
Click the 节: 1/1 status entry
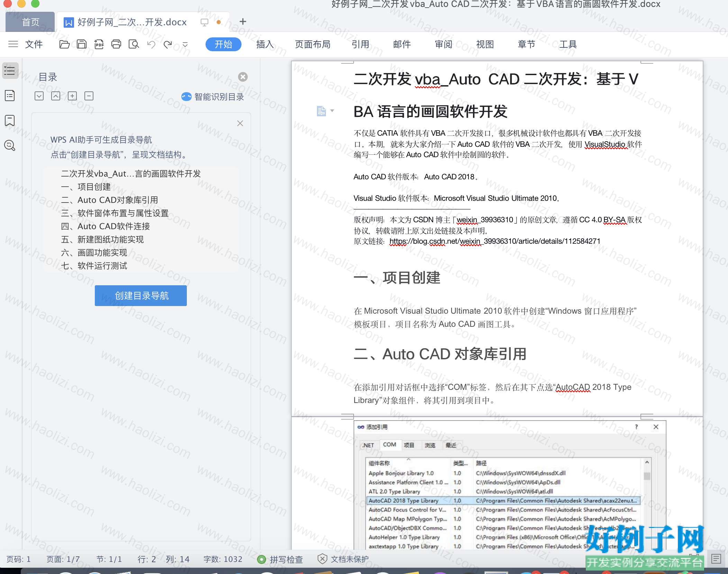pos(109,559)
